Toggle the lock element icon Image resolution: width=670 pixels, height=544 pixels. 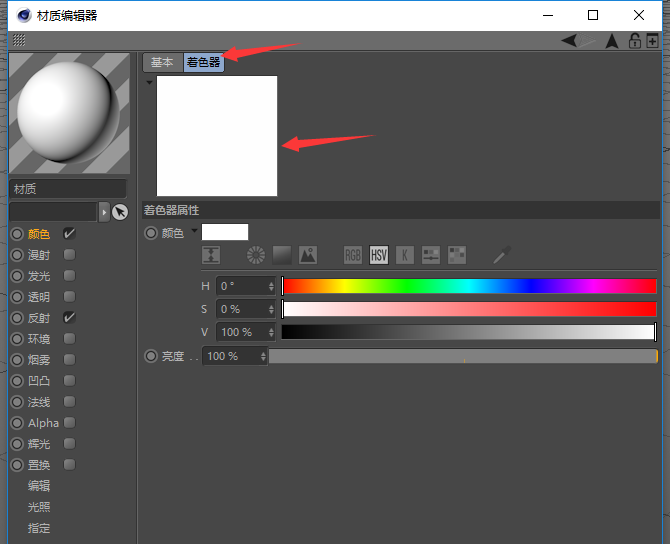click(x=635, y=41)
